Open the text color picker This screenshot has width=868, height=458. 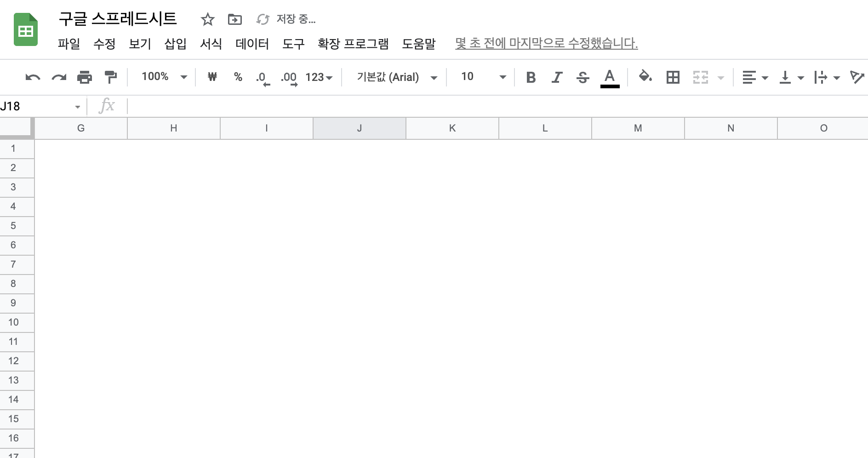[610, 78]
